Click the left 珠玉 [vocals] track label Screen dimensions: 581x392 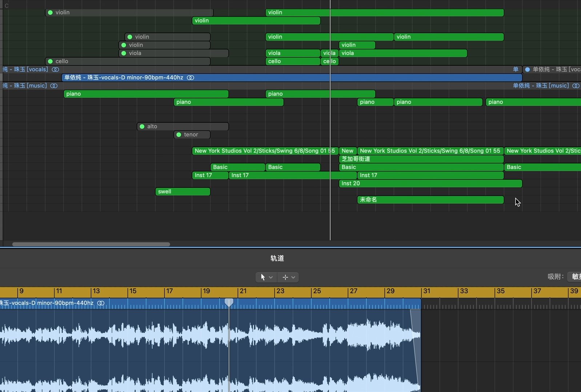click(25, 69)
